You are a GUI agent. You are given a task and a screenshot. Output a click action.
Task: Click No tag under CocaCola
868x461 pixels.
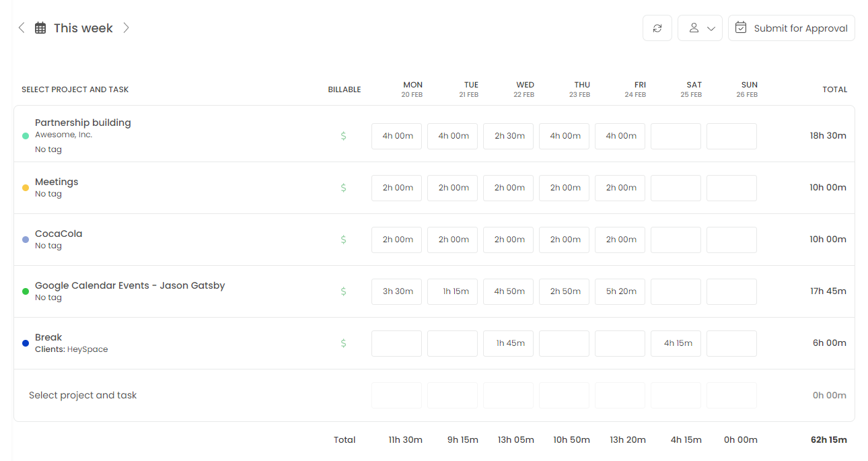tap(48, 246)
